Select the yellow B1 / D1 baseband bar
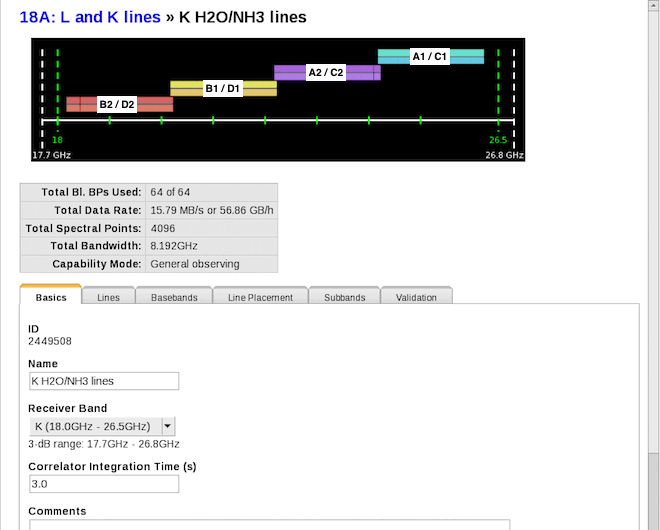Screen dimensions: 660x530 point(223,88)
